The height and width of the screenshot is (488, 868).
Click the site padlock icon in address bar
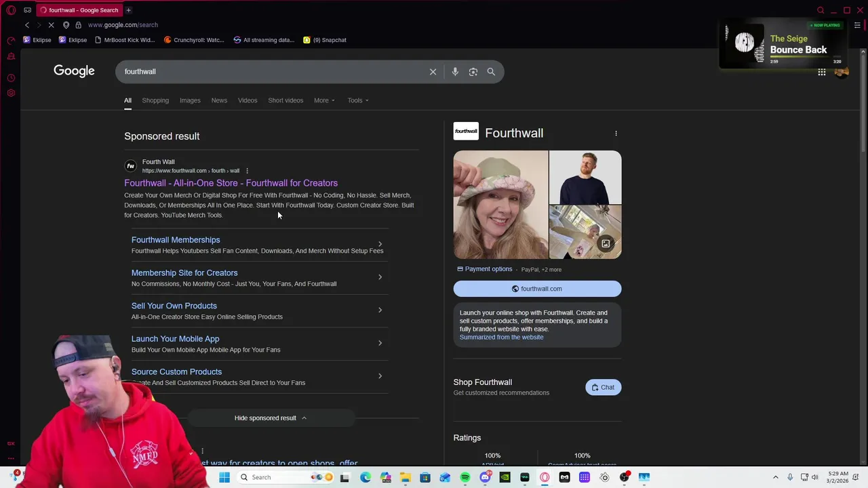pos(78,25)
